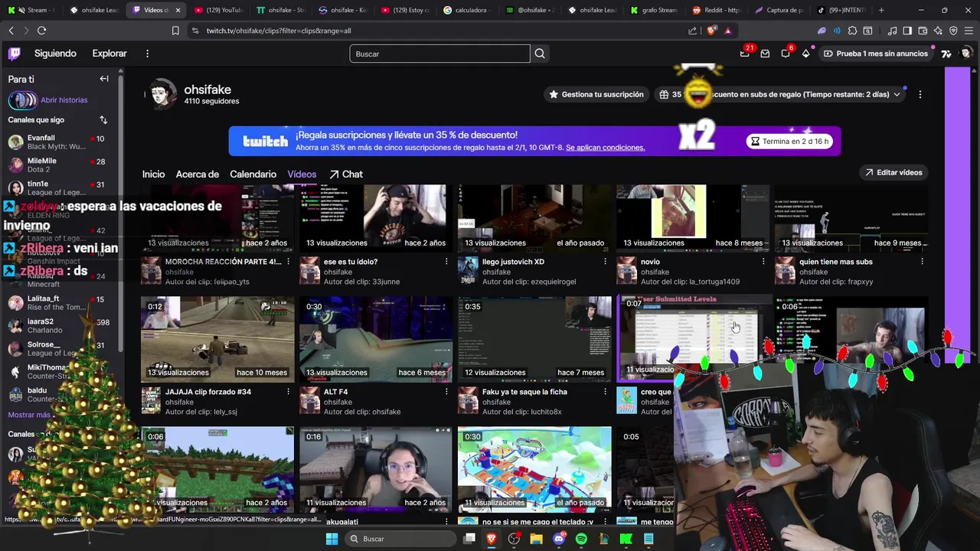Click Editar vídeos button
The width and height of the screenshot is (980, 551).
[x=894, y=172]
